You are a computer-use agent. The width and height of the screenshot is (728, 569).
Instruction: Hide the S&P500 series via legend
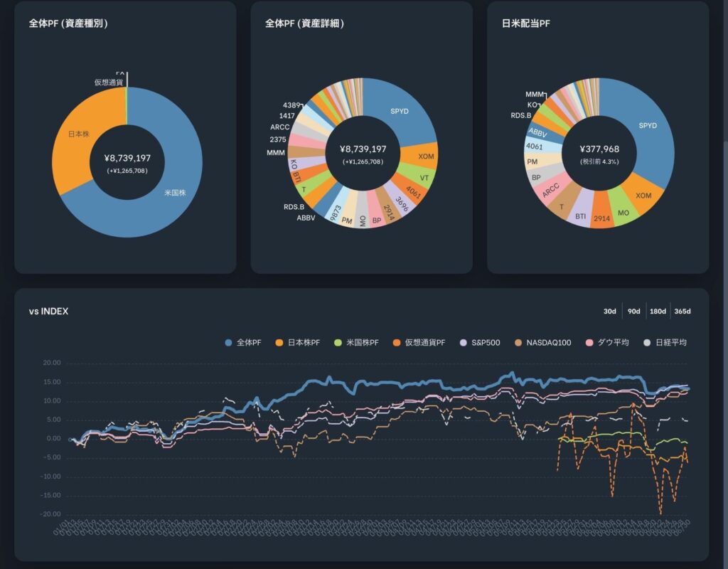click(x=481, y=343)
